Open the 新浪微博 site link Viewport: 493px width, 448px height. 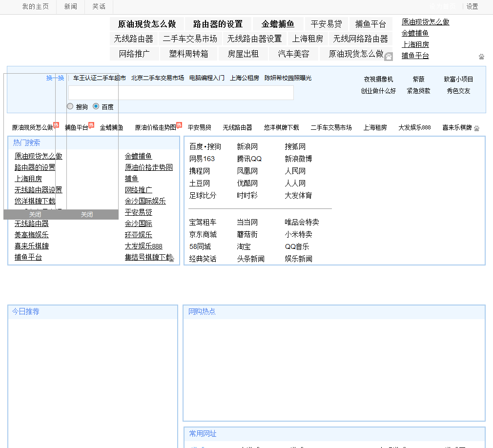(298, 159)
